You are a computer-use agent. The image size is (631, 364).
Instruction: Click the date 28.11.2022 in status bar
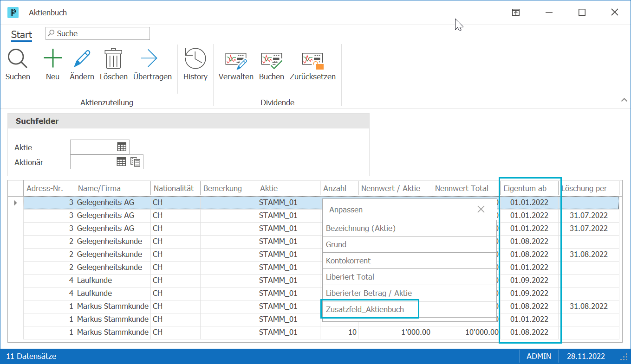pyautogui.click(x=586, y=356)
